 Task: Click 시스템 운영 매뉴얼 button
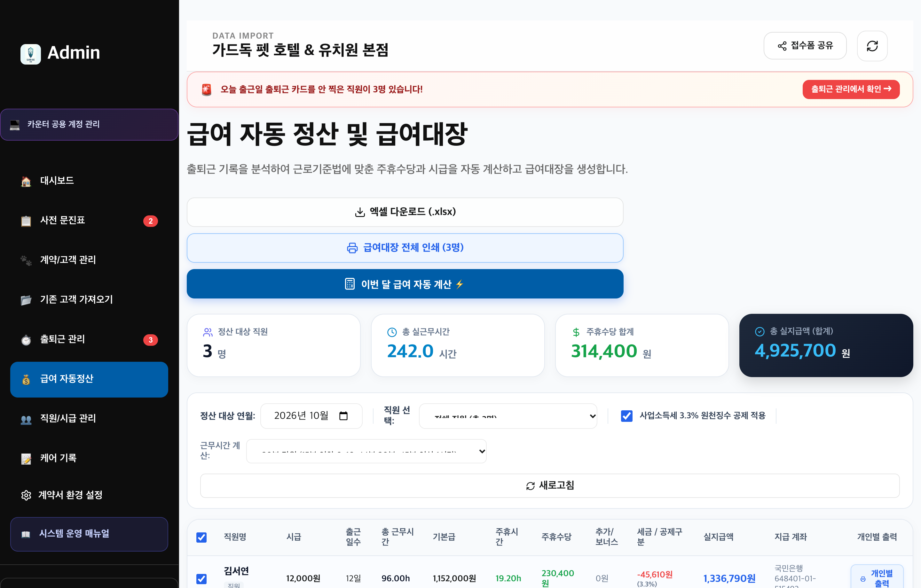click(x=89, y=534)
